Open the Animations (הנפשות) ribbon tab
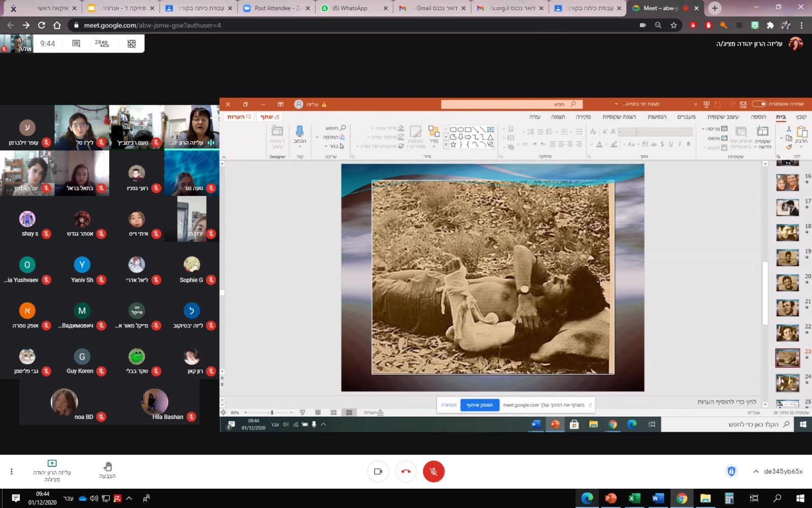The height and width of the screenshot is (508, 812). pyautogui.click(x=657, y=117)
